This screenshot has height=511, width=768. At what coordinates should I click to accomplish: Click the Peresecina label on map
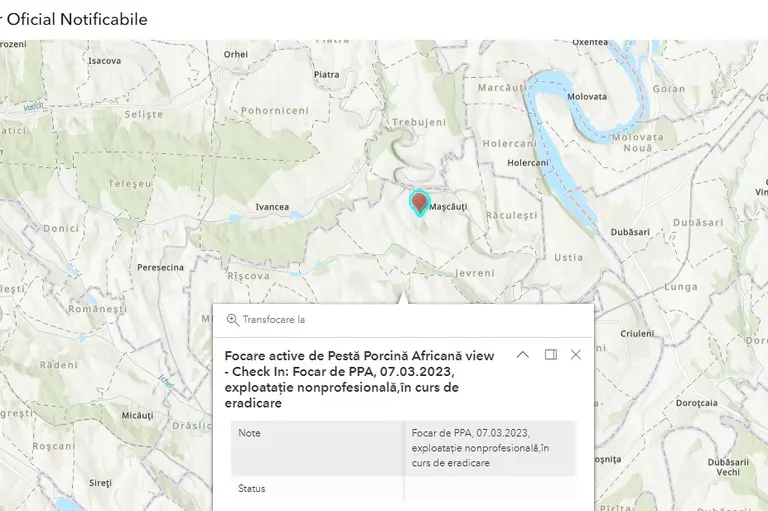coord(160,268)
